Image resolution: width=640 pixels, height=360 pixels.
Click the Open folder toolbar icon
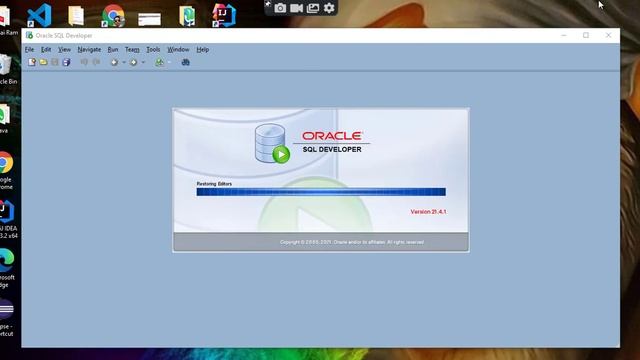(x=43, y=62)
